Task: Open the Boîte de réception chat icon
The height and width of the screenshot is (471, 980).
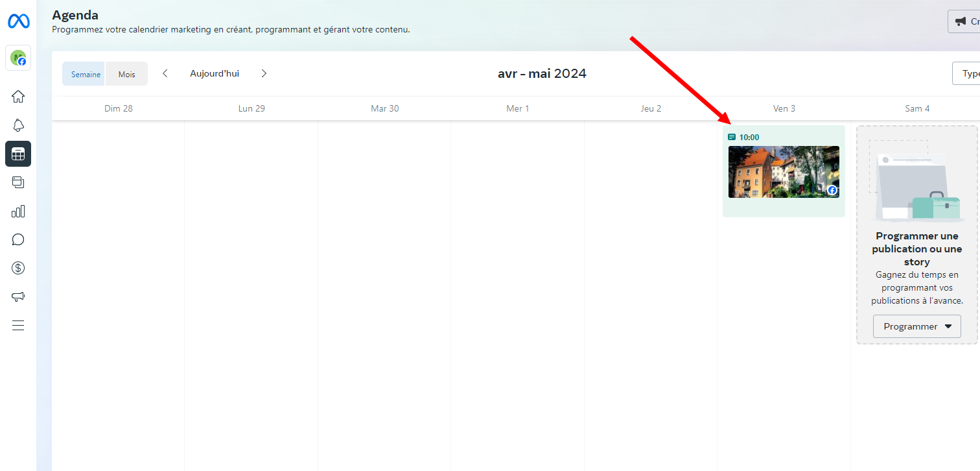Action: coord(17,239)
